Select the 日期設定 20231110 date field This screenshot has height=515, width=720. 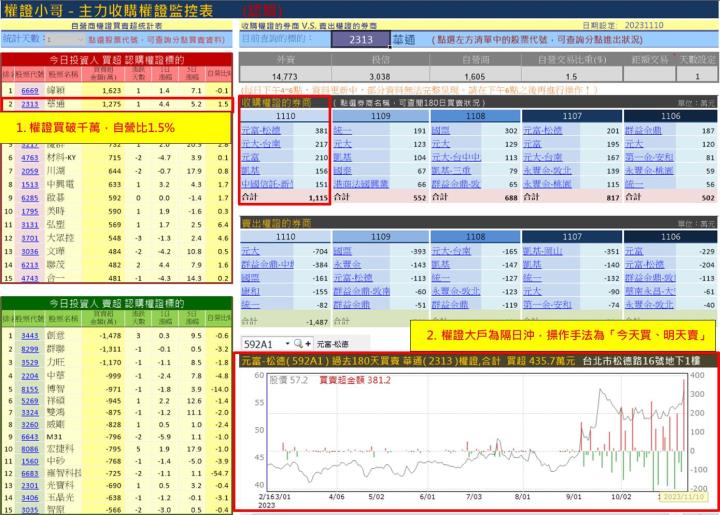644,25
